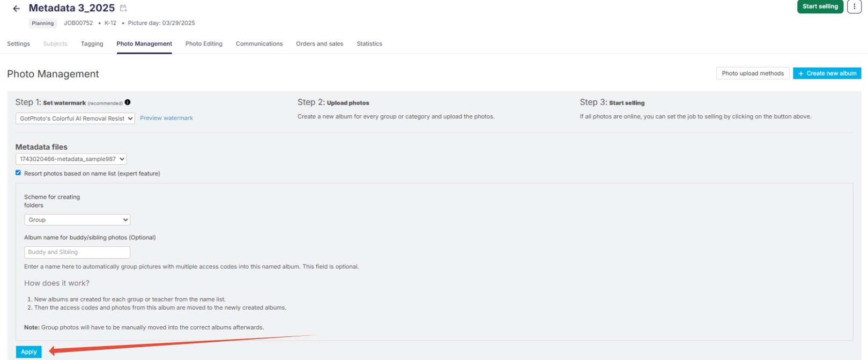The width and height of the screenshot is (868, 360).
Task: Click the K-12 label
Action: pos(110,23)
